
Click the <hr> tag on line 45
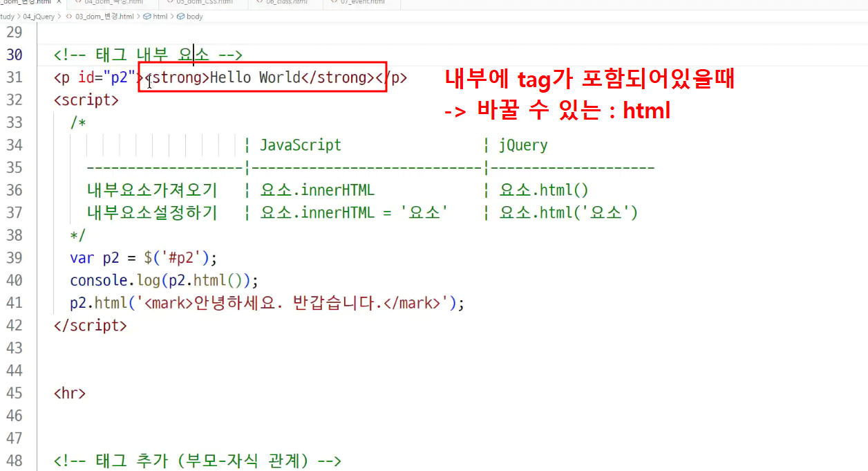(x=70, y=394)
